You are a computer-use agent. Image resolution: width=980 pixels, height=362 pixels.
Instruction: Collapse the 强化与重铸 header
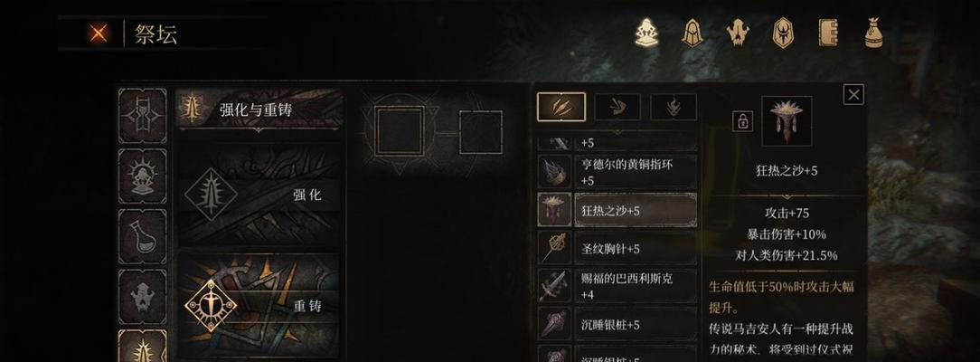point(259,110)
